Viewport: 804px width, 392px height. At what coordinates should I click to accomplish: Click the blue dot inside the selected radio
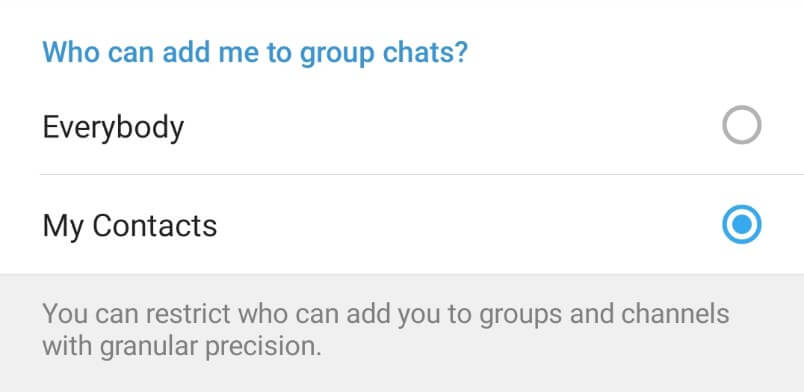741,224
